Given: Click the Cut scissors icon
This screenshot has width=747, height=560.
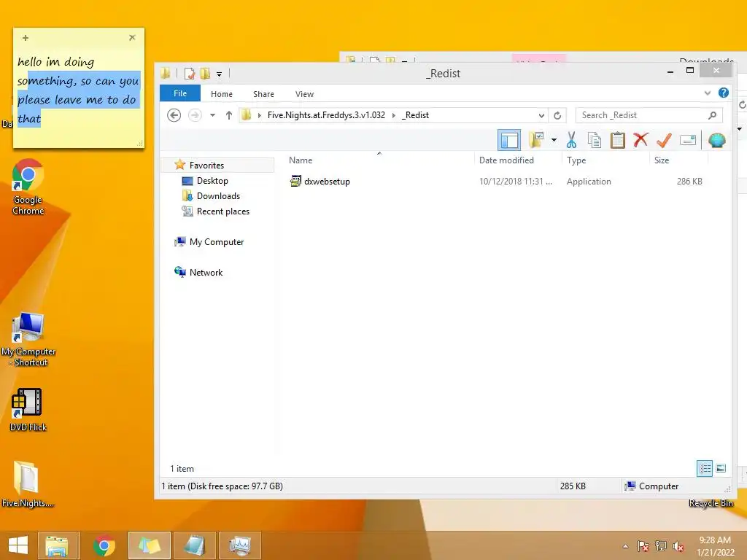Looking at the screenshot, I should pos(571,140).
